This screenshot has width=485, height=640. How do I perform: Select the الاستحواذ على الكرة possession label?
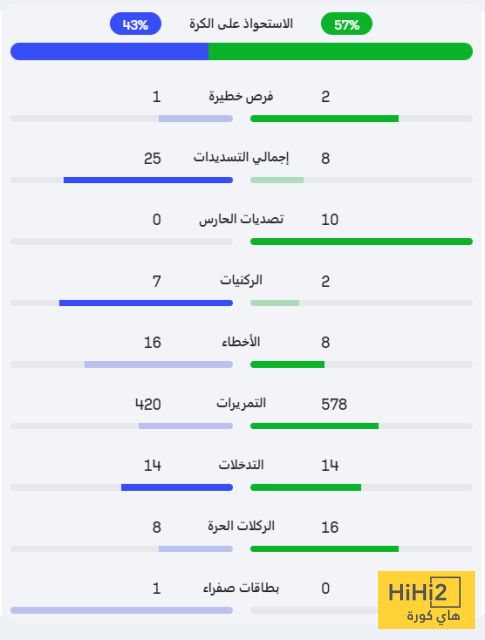241,24
